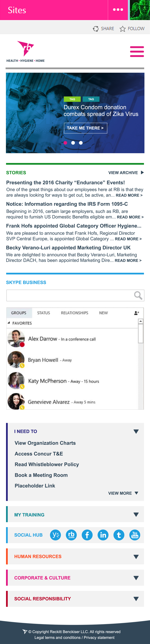Viewport: 150px width, 644px height.
Task: Click the user profile picture in the header
Action: click(x=140, y=10)
